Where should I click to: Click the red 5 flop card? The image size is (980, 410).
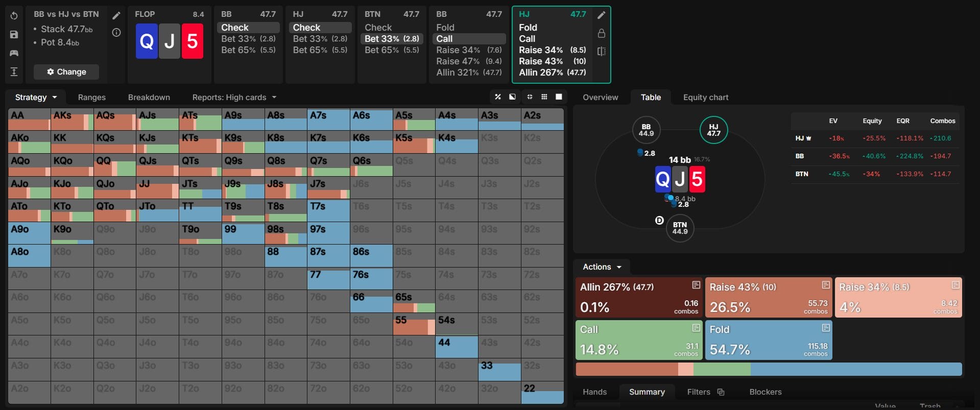click(x=192, y=41)
